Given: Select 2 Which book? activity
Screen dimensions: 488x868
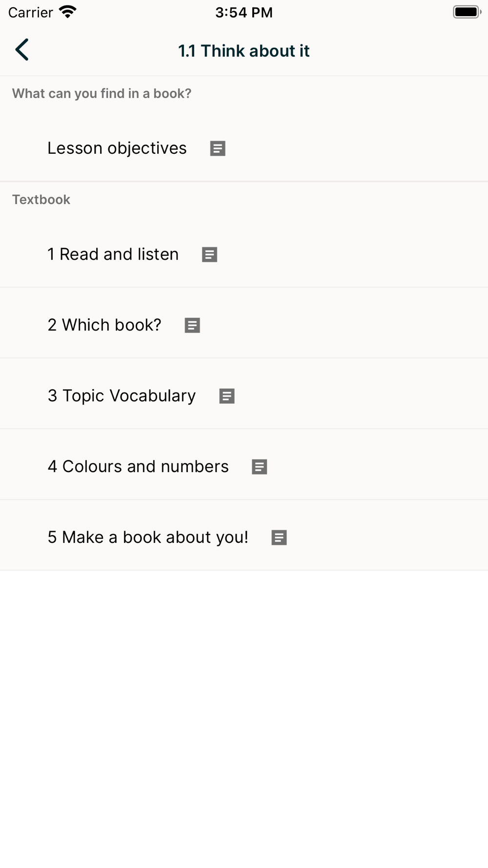Looking at the screenshot, I should point(104,325).
